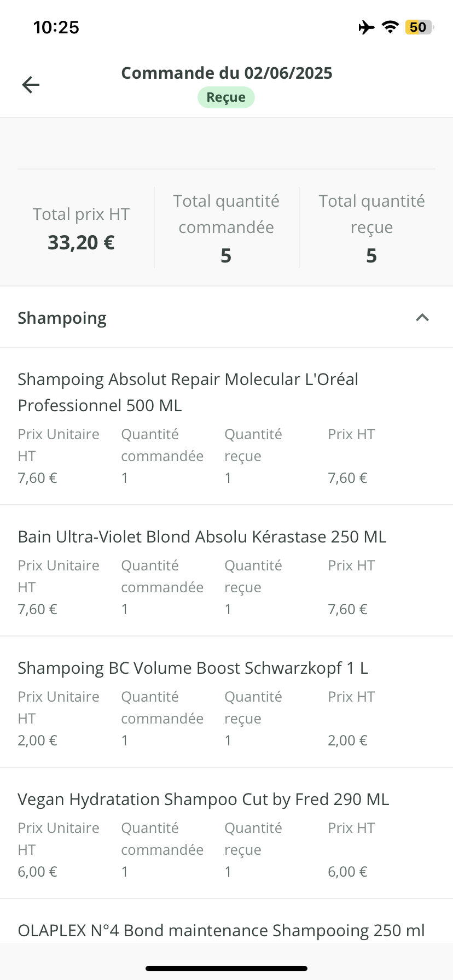The image size is (453, 980).
Task: Tap the home indicator bar
Action: pyautogui.click(x=226, y=968)
